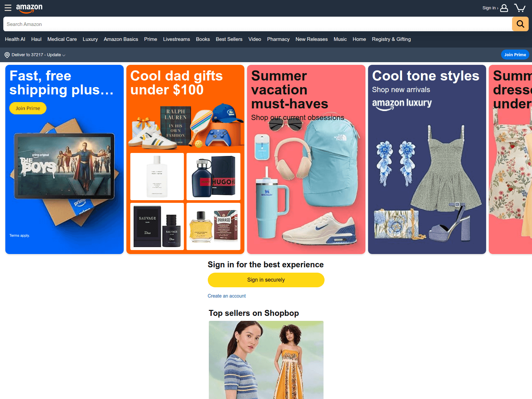Open Cool tone styles card
Image resolution: width=532 pixels, height=399 pixels.
(x=427, y=159)
